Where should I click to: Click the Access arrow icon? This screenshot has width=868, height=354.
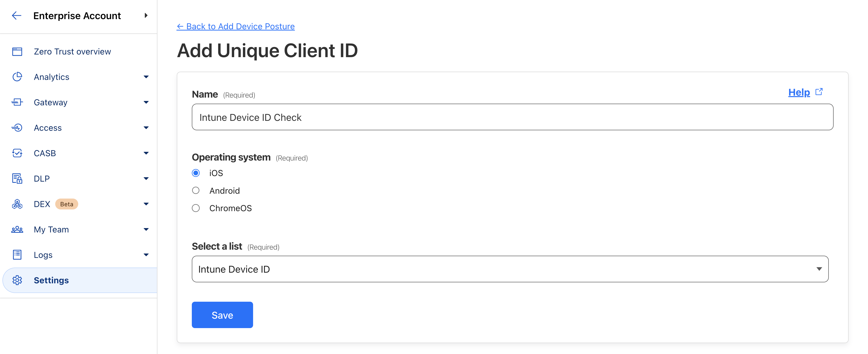tap(17, 128)
